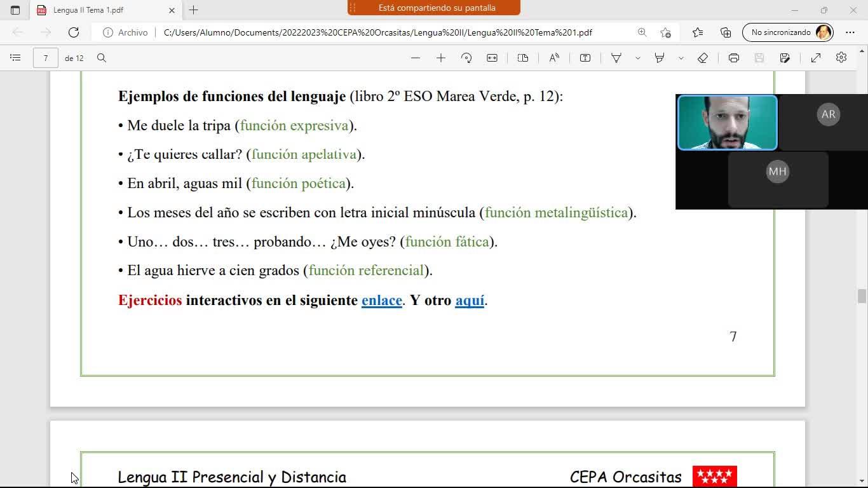Click the text 'función expresiva'
This screenshot has height=488, width=868.
(x=294, y=125)
